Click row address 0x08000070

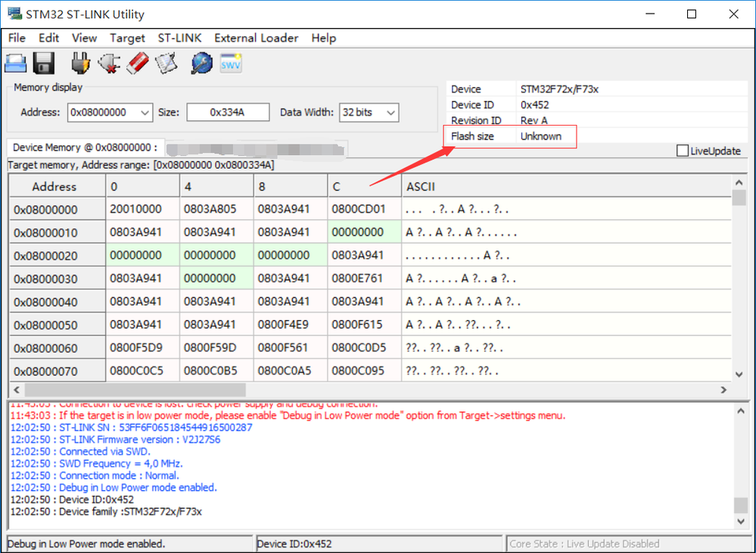tap(58, 371)
